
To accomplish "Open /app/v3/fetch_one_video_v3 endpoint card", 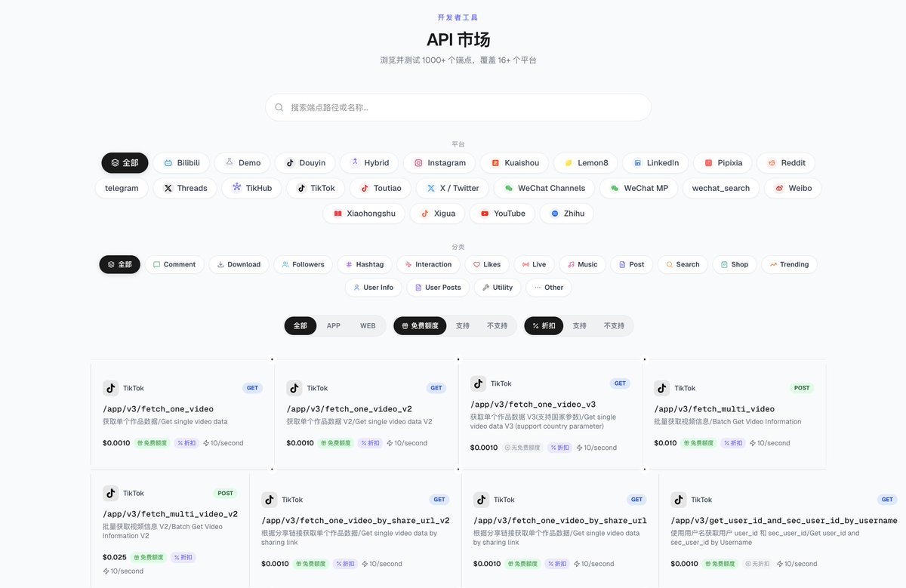I will 550,414.
